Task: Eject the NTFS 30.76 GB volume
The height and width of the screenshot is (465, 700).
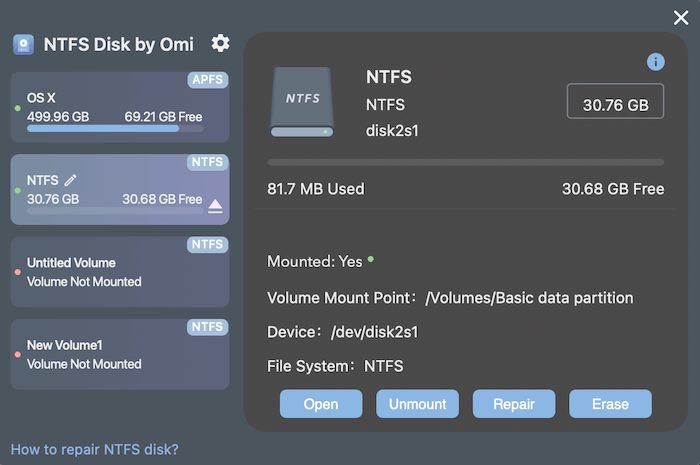Action: point(215,206)
